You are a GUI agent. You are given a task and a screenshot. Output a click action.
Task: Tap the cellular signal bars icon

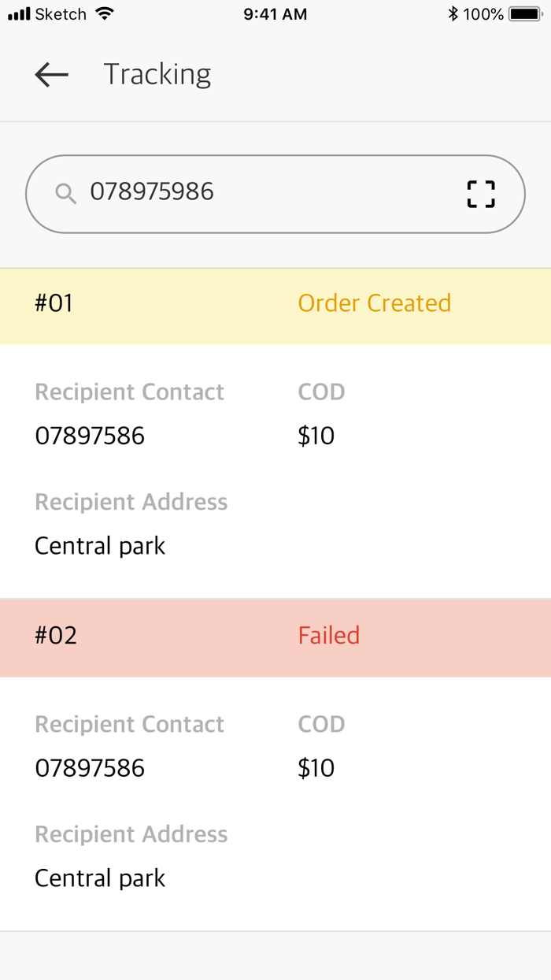point(19,14)
